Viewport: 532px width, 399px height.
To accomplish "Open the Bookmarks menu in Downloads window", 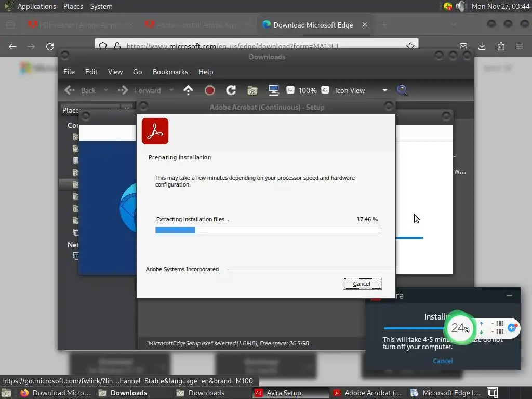I will pyautogui.click(x=170, y=72).
